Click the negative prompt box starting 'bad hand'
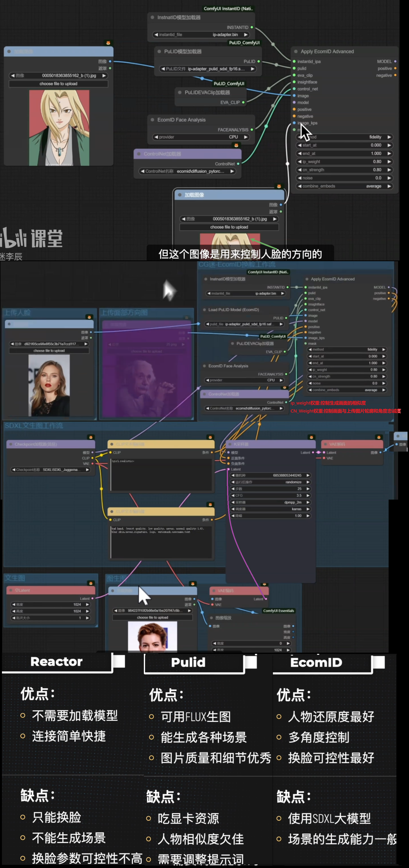The image size is (409, 868). 162,542
